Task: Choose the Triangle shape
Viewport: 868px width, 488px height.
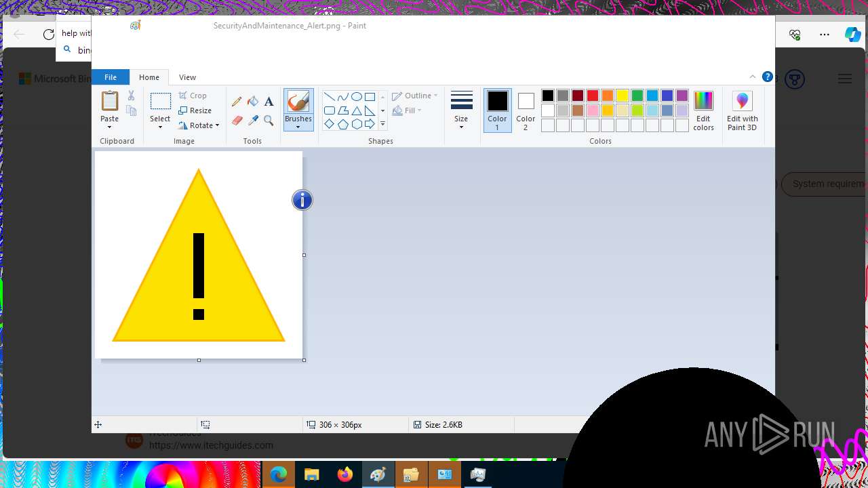Action: point(356,110)
